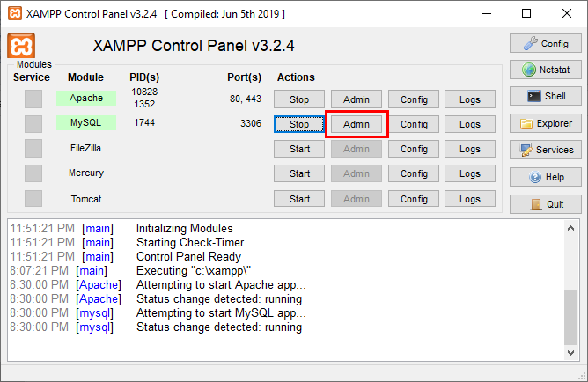Click MySQL PID 1744

144,122
